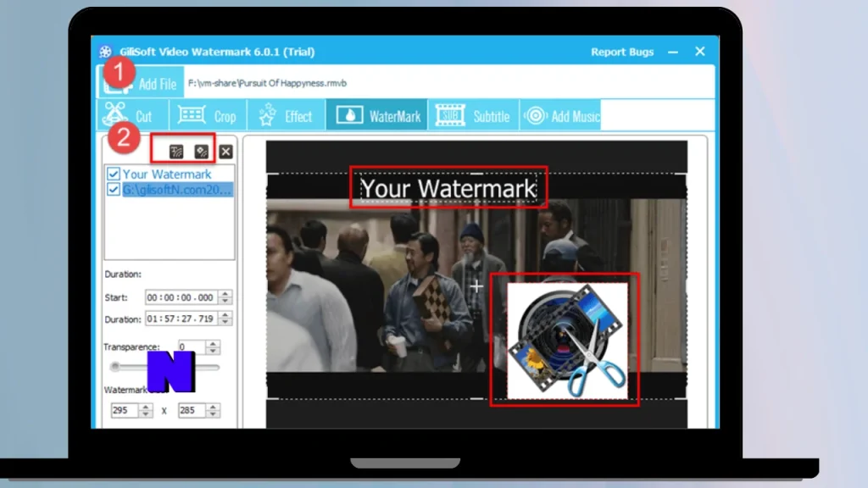Click the Transparence slider handle
The width and height of the screenshot is (868, 488).
[x=114, y=366]
